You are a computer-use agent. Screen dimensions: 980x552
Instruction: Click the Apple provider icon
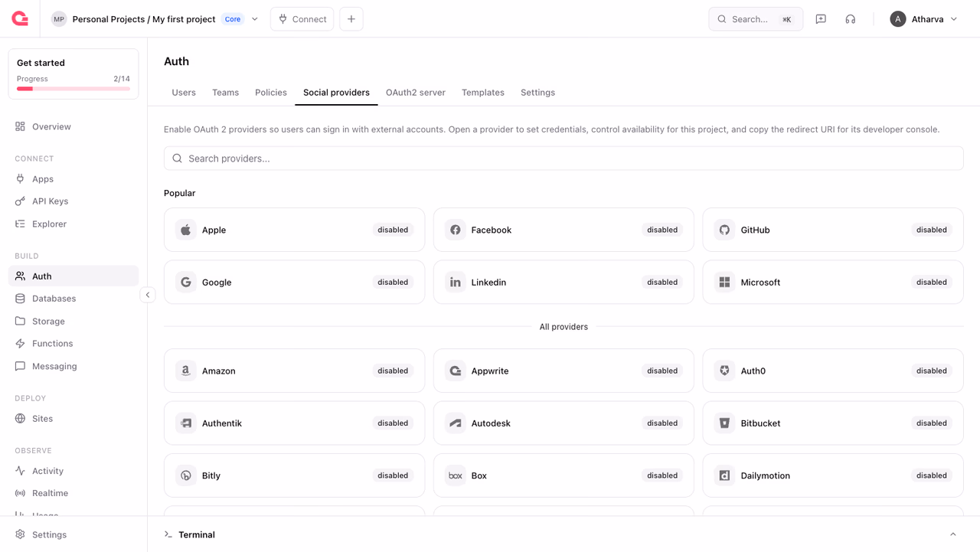[186, 230]
